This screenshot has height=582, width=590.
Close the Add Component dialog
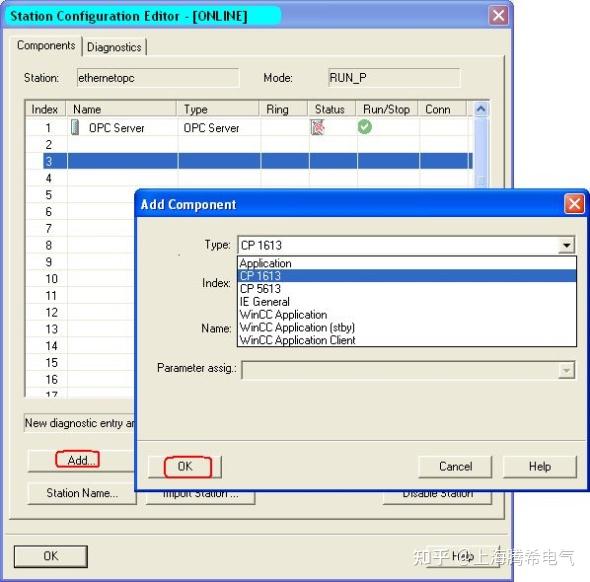tap(574, 204)
